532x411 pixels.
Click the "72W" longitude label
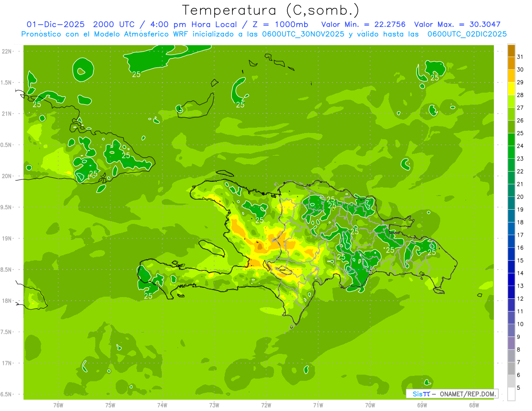tap(266, 405)
